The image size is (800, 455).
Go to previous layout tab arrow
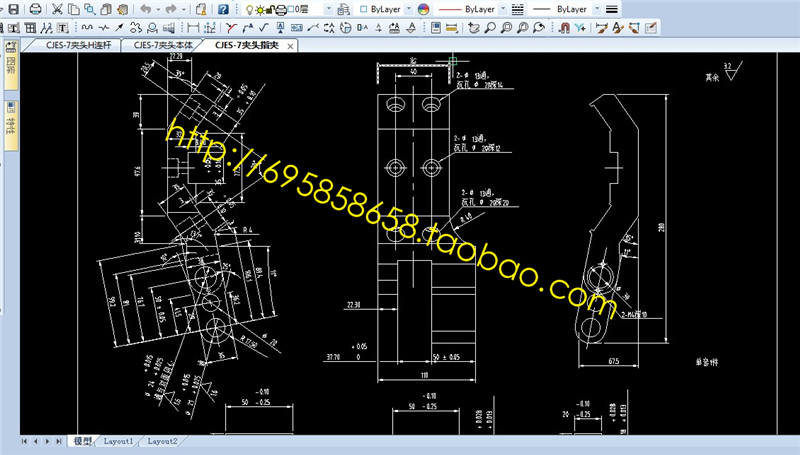36,441
